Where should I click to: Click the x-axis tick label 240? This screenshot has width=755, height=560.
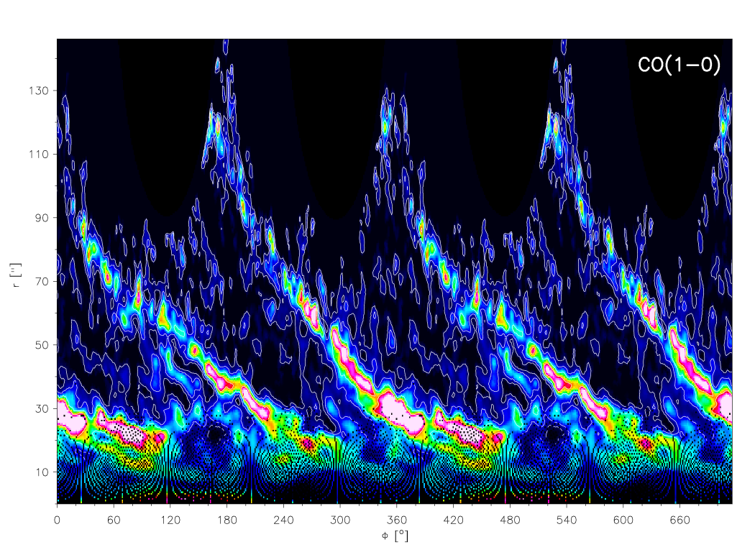click(283, 520)
